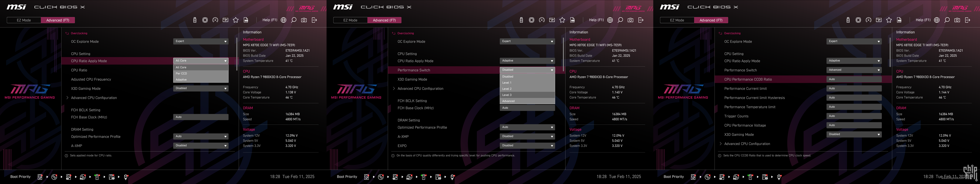This screenshot has width=980, height=184.
Task: Select Level 1 in Performance Switch list
Action: pyautogui.click(x=527, y=83)
